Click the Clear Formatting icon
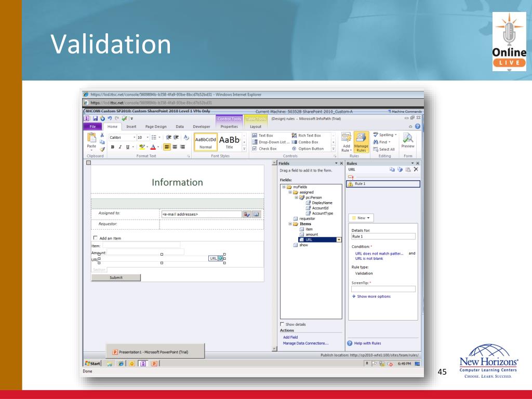This screenshot has width=532, height=399. (187, 137)
